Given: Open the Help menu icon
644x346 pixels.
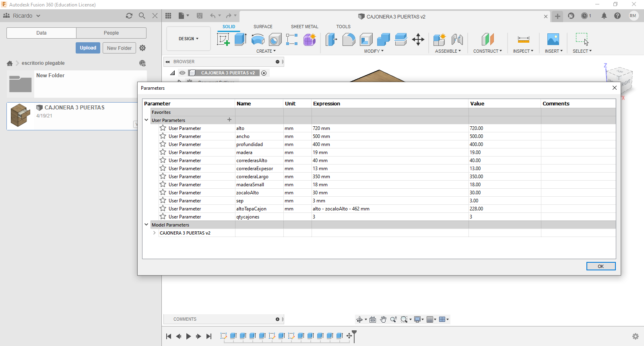Looking at the screenshot, I should (x=617, y=16).
